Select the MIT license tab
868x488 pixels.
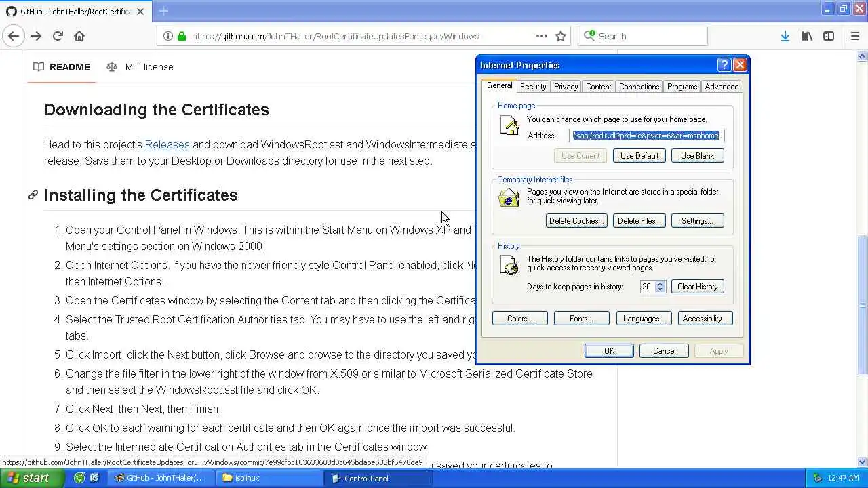click(140, 67)
